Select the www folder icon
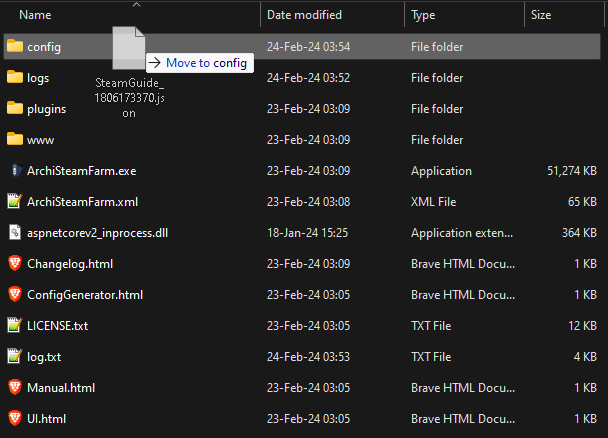This screenshot has height=438, width=608. (14, 139)
